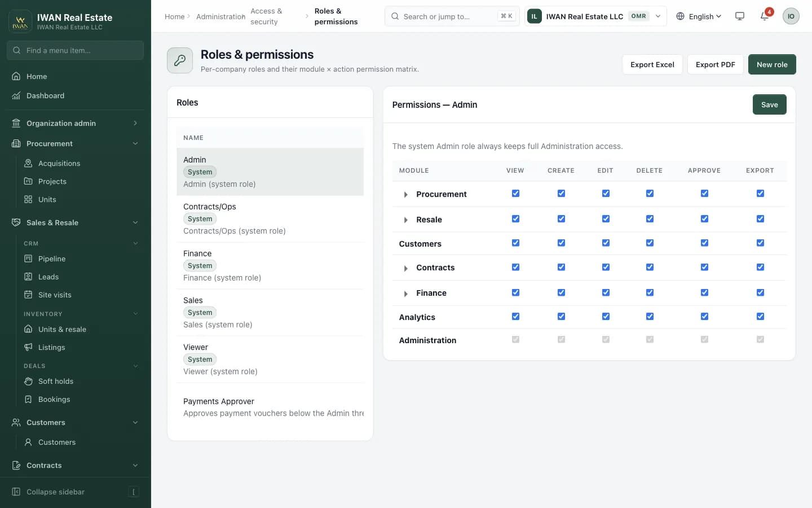Toggle the Customers Delete checkbox

point(650,243)
